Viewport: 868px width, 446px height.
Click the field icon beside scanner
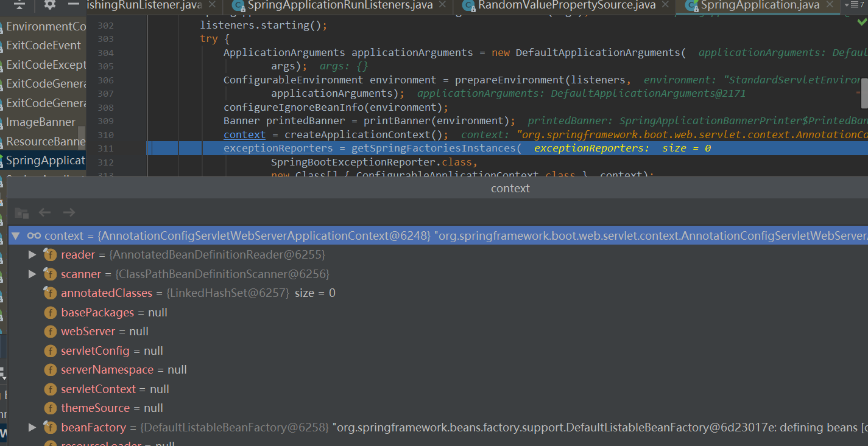[x=50, y=274]
